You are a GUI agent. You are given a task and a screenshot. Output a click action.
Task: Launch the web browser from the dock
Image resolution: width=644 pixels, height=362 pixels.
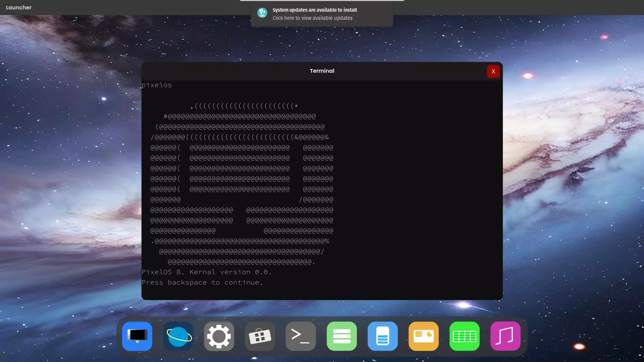tap(178, 336)
